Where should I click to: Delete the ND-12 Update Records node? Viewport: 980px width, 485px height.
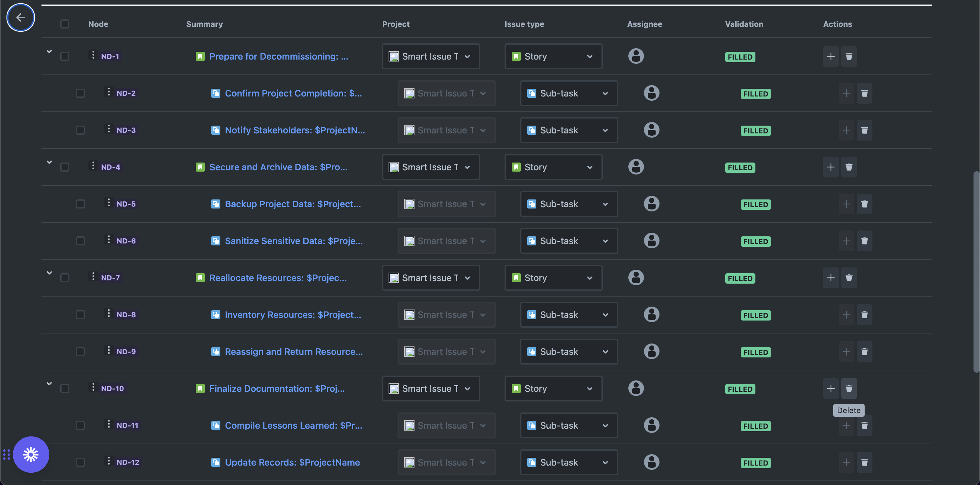tap(864, 462)
